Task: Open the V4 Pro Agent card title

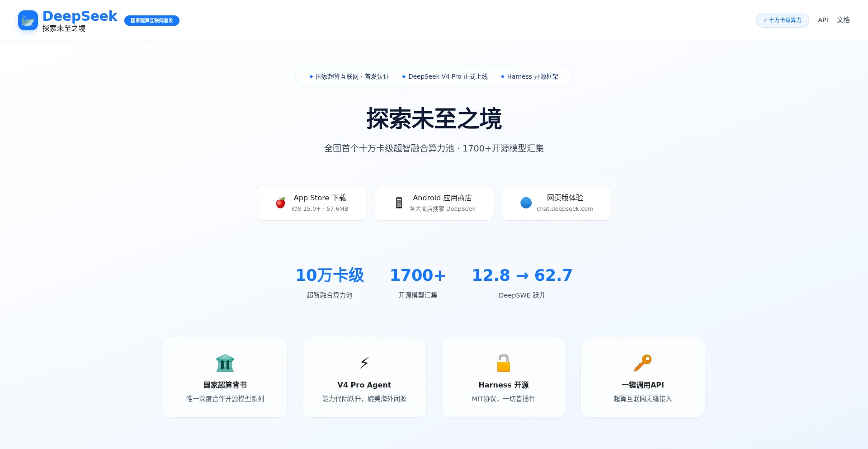Action: (364, 385)
